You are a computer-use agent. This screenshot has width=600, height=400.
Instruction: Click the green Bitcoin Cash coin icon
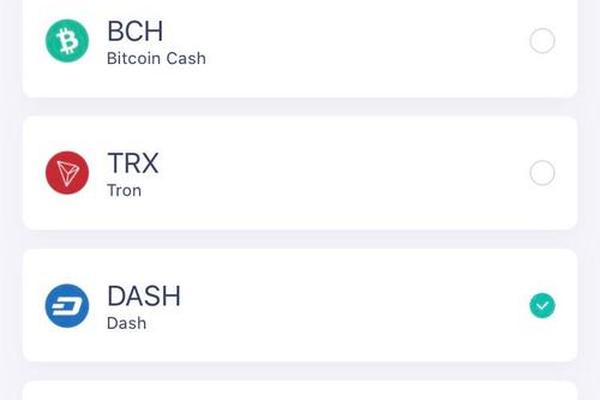coord(67,41)
